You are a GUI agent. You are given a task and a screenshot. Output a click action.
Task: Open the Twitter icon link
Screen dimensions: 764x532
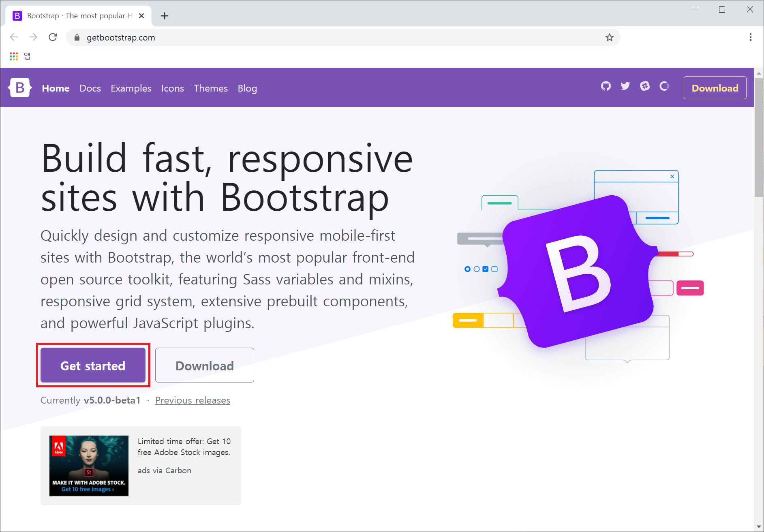tap(625, 86)
